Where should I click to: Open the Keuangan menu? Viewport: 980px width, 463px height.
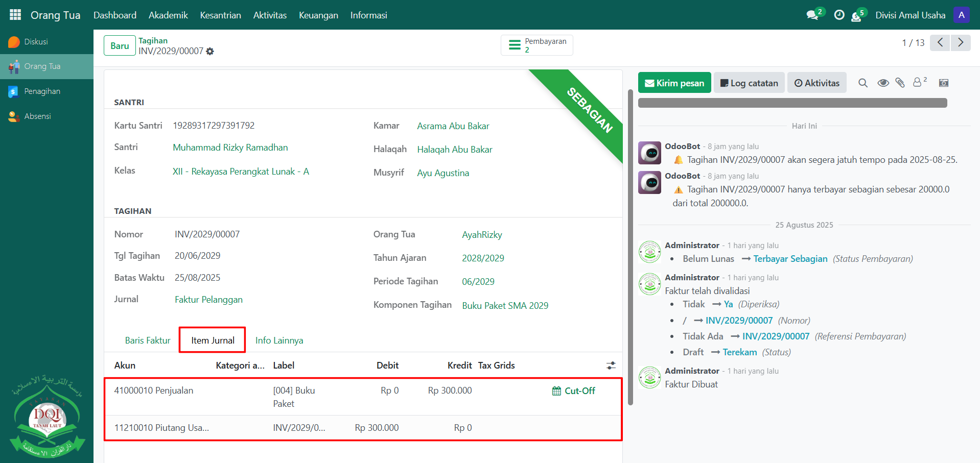318,15
